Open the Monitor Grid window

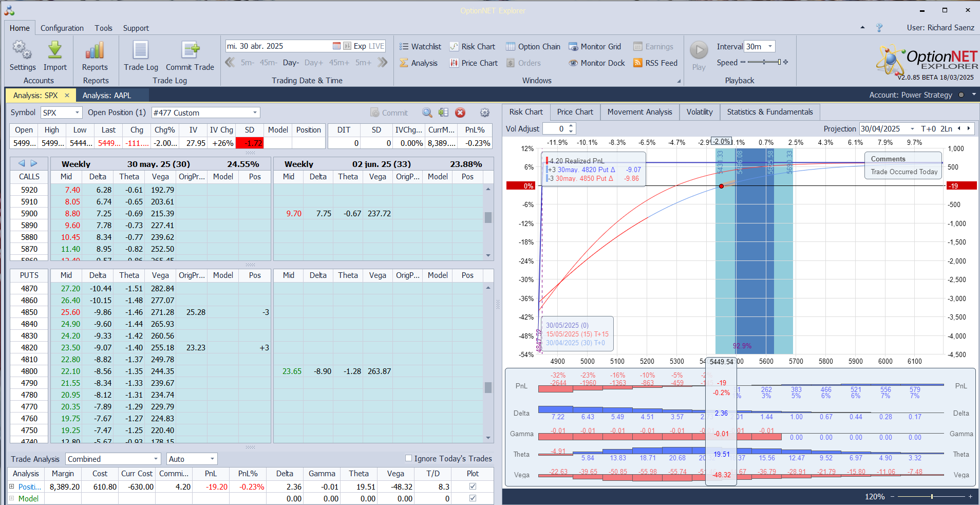click(x=595, y=47)
